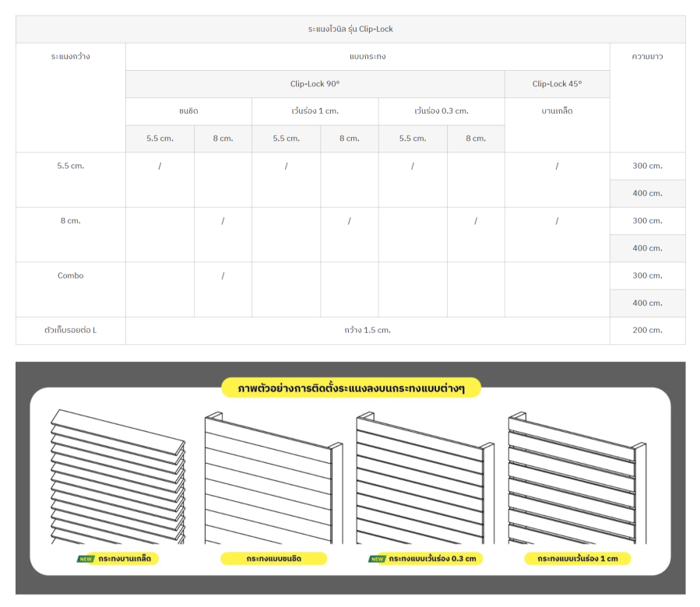Image resolution: width=700 pixels, height=607 pixels.
Task: Click 400 cm. in the Combo row
Action: click(x=647, y=303)
